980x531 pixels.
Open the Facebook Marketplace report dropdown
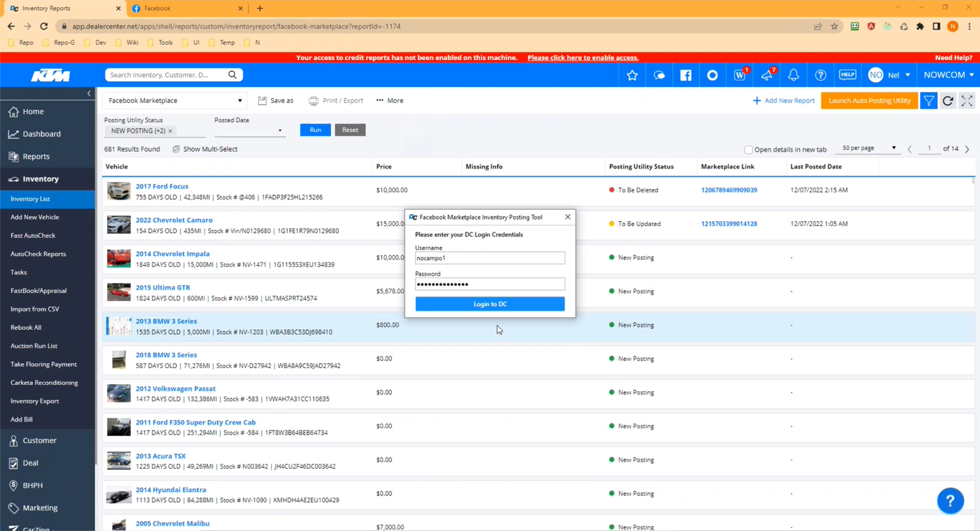pos(175,100)
